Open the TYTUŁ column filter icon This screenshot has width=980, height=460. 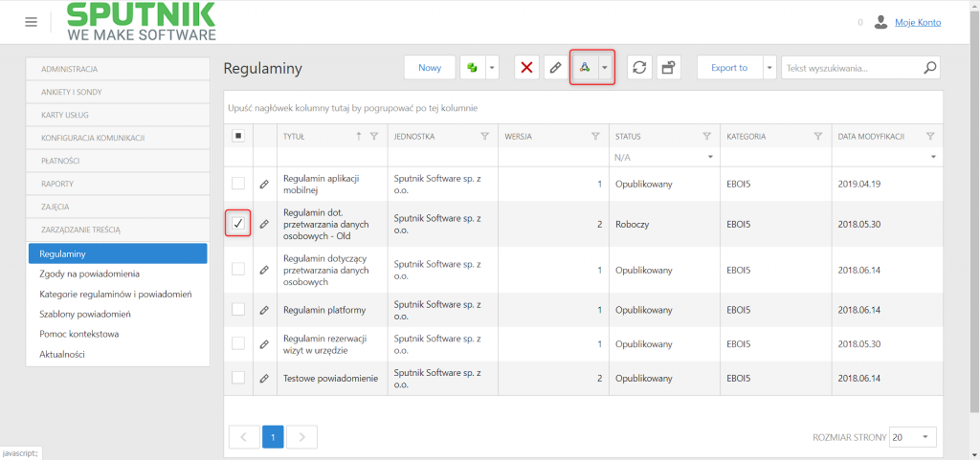[x=374, y=136]
